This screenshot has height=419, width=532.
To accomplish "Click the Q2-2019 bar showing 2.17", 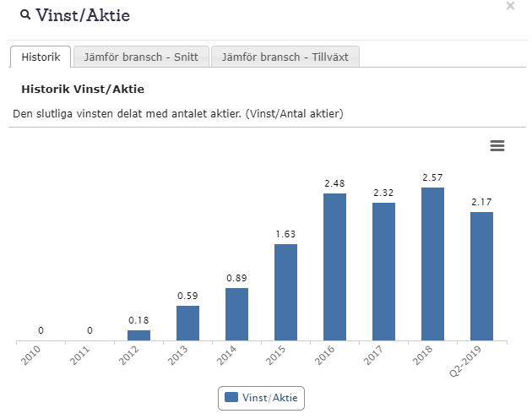I will [481, 276].
